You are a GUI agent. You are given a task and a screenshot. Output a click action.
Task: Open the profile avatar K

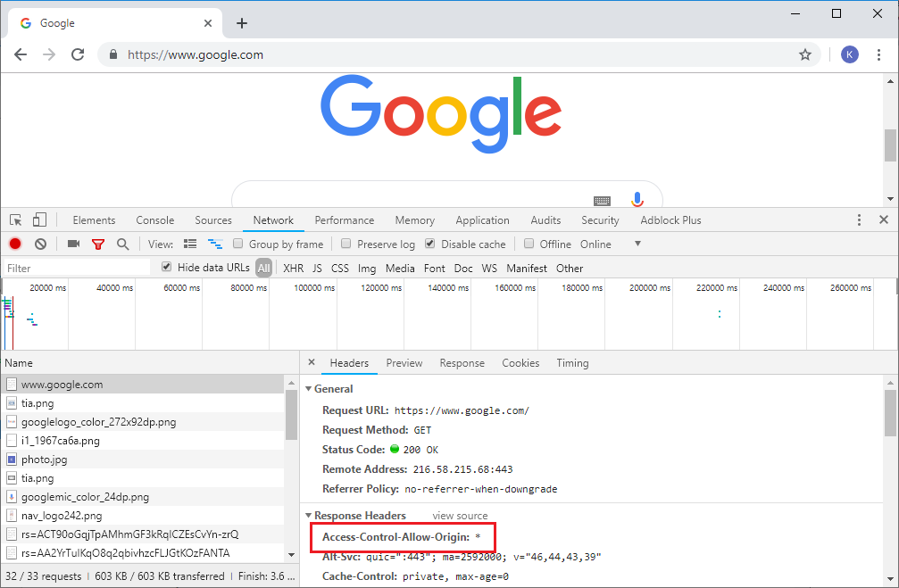pyautogui.click(x=850, y=54)
